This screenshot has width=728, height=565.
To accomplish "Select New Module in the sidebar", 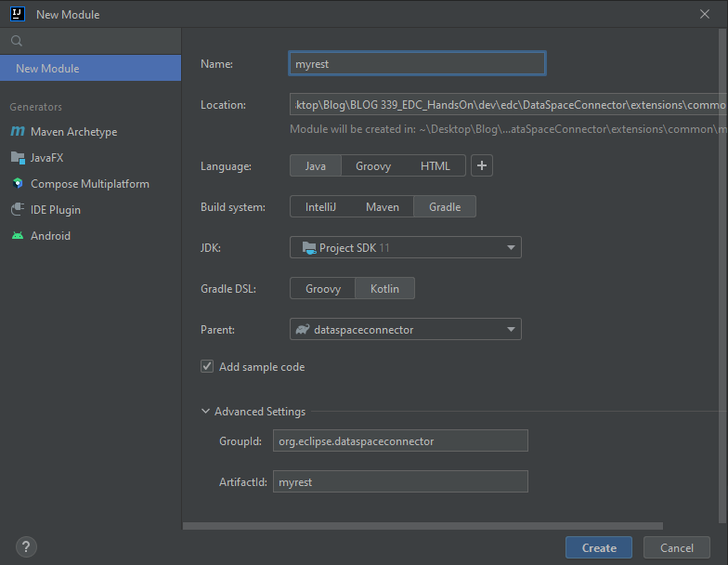I will (91, 69).
